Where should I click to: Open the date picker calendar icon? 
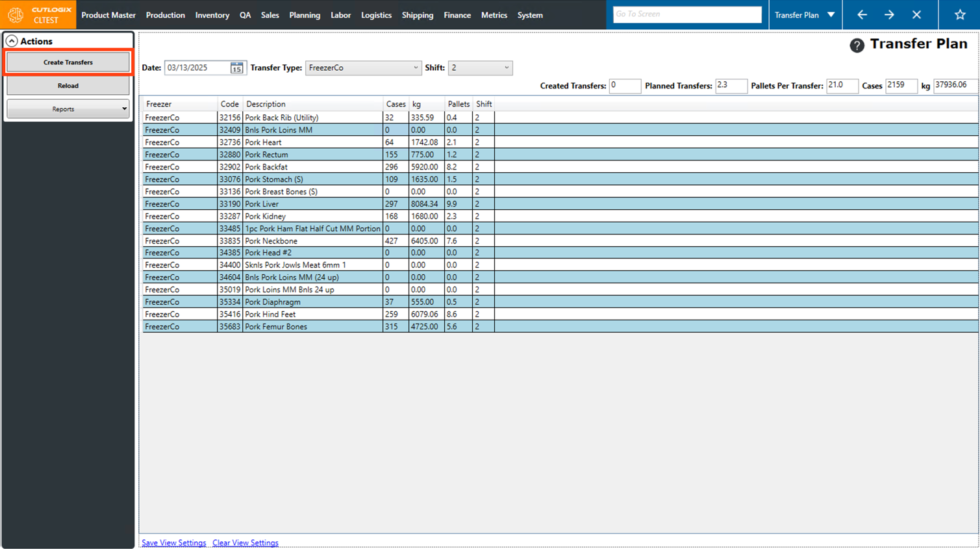pyautogui.click(x=236, y=68)
